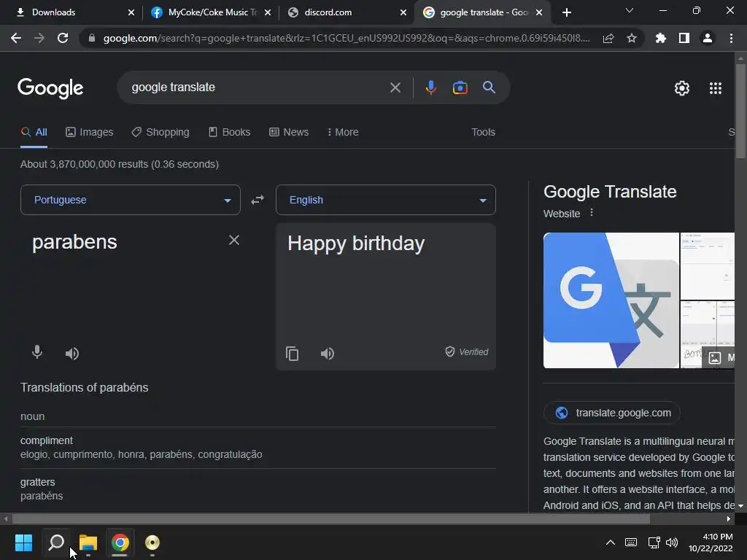Viewport: 747px width, 560px height.
Task: Open News results tab
Action: point(289,132)
